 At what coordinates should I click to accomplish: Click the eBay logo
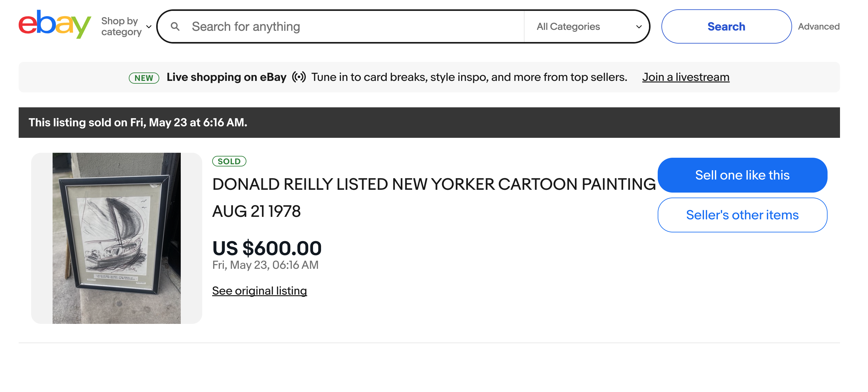[54, 24]
